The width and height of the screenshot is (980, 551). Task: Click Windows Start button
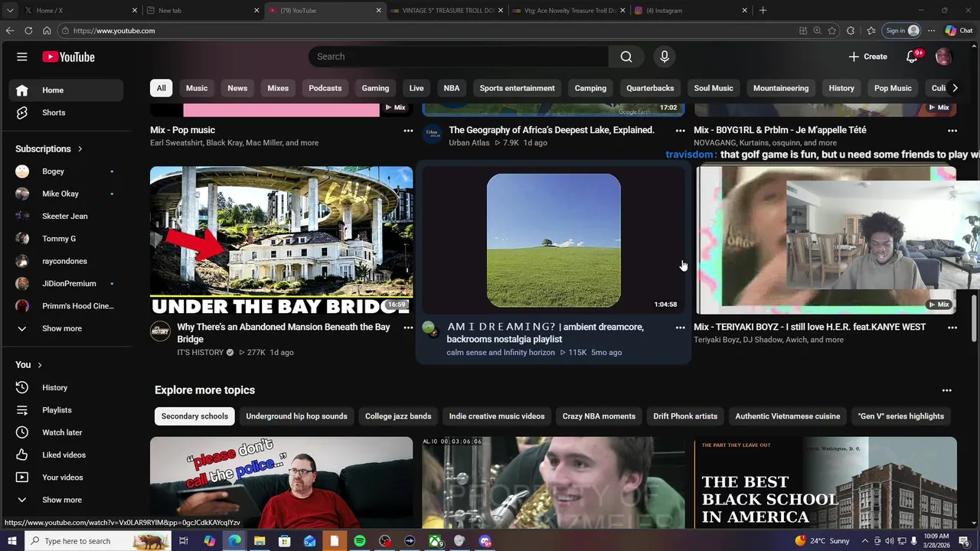click(x=11, y=541)
